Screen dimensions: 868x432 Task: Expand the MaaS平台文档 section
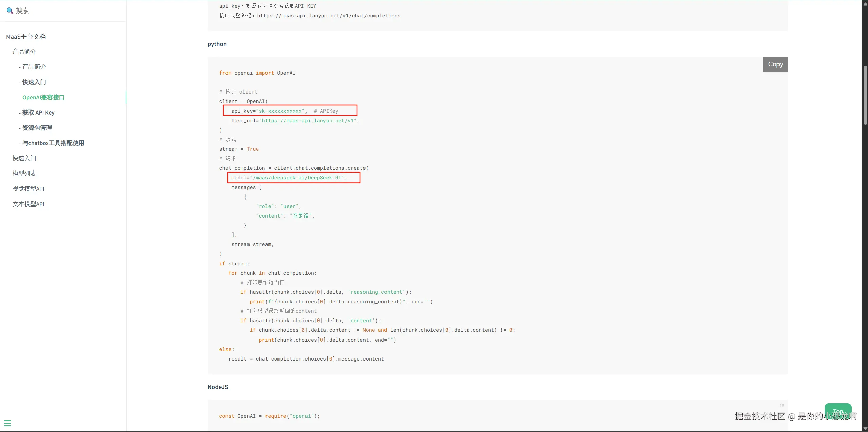[26, 37]
